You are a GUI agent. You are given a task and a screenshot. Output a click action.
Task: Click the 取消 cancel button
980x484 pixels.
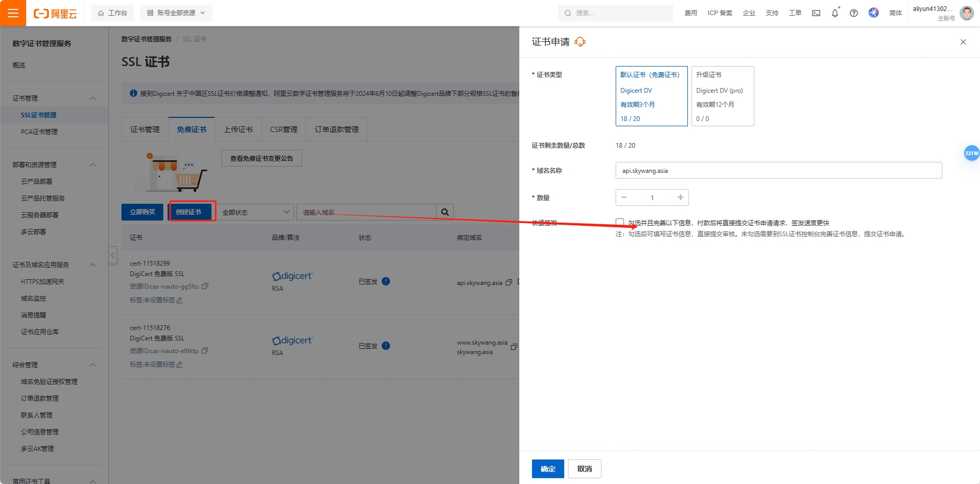click(585, 469)
